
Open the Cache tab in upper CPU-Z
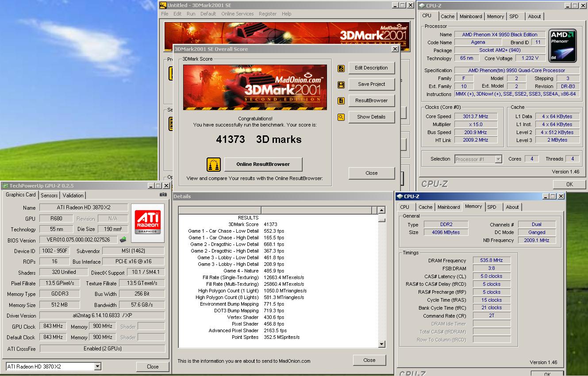447,16
